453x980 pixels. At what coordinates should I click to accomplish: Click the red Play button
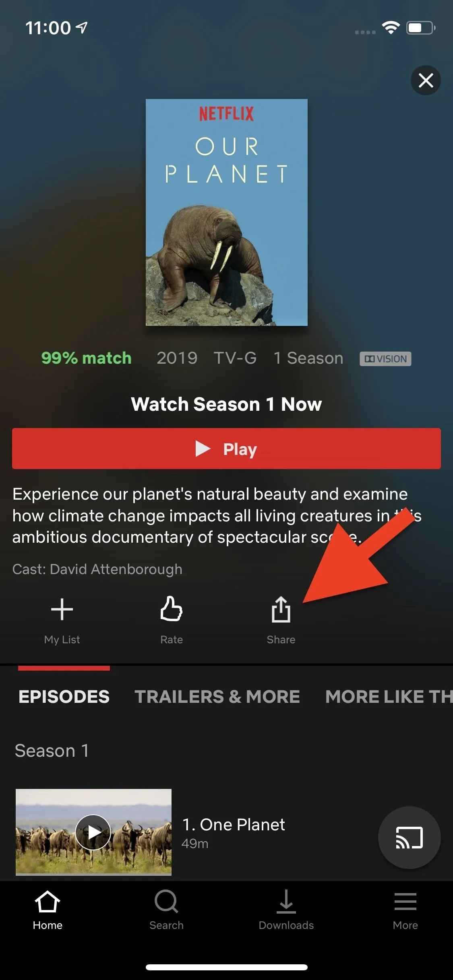[226, 449]
